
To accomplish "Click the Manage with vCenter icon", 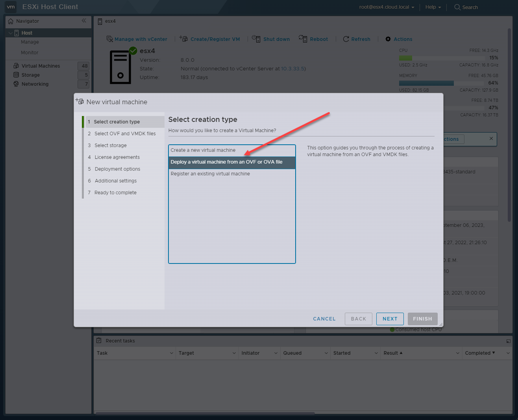I will [110, 39].
